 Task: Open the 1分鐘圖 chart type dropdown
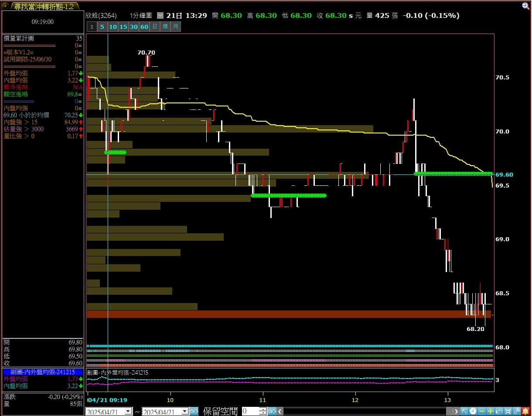click(x=160, y=15)
